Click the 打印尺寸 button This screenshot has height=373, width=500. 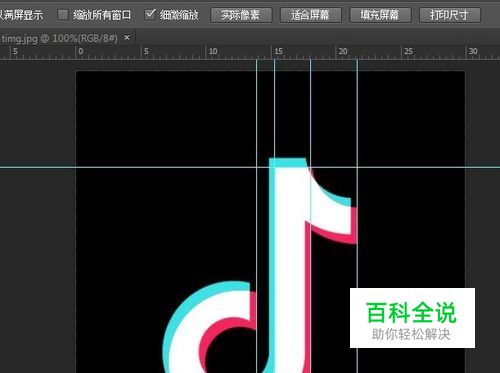pos(450,15)
